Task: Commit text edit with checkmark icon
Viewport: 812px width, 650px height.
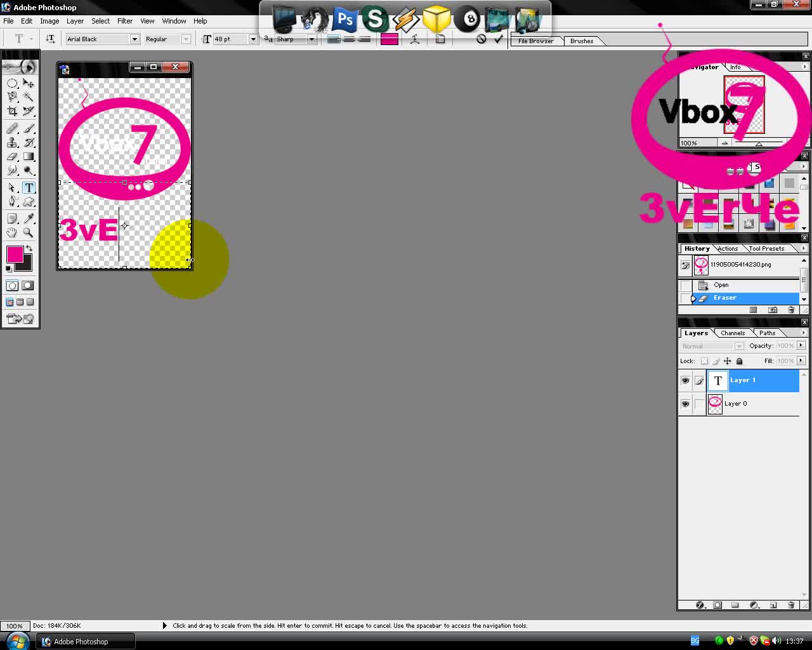Action: [x=499, y=39]
